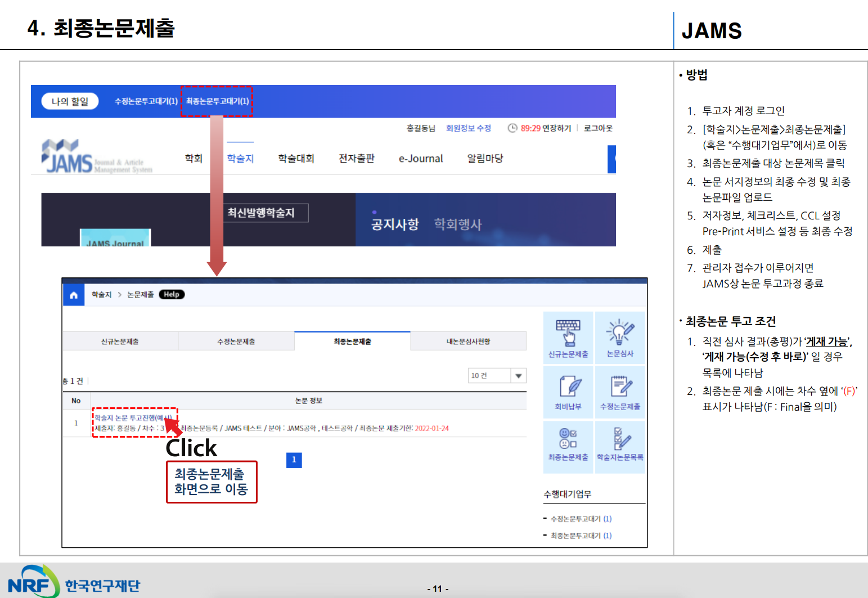Click the 로그아웃 link
The width and height of the screenshot is (868, 598).
598,128
